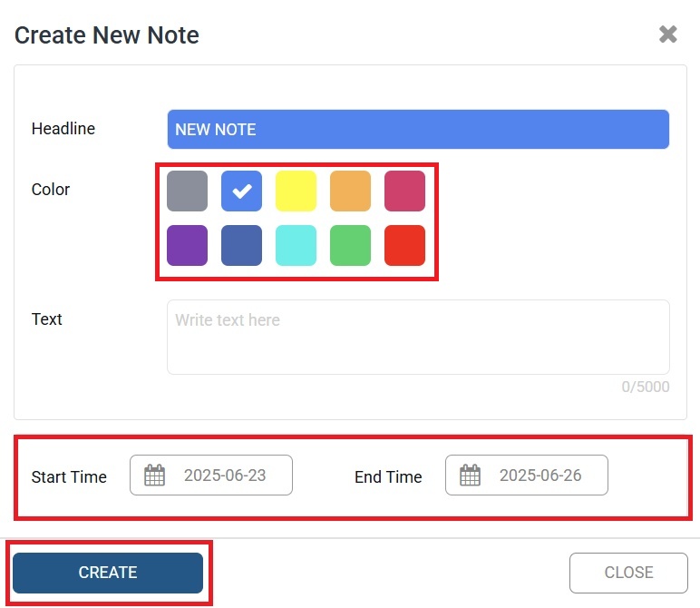The height and width of the screenshot is (608, 700).
Task: Click the CREATE button
Action: 108,573
